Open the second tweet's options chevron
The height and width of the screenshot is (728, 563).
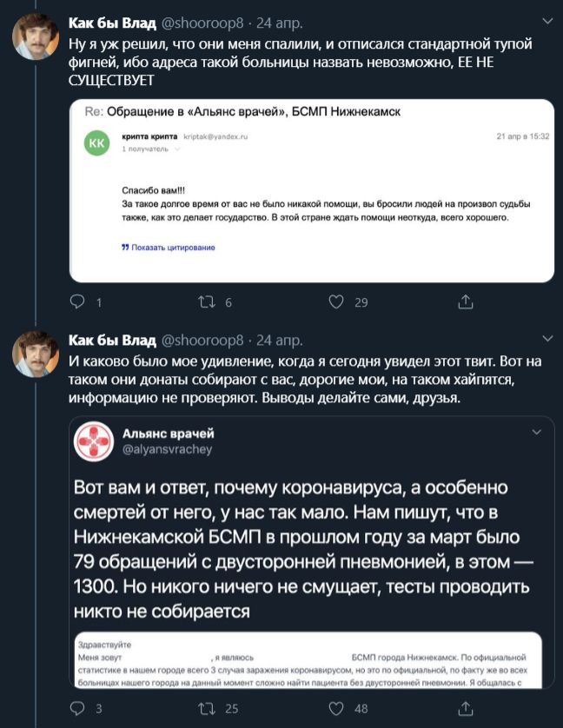click(547, 339)
